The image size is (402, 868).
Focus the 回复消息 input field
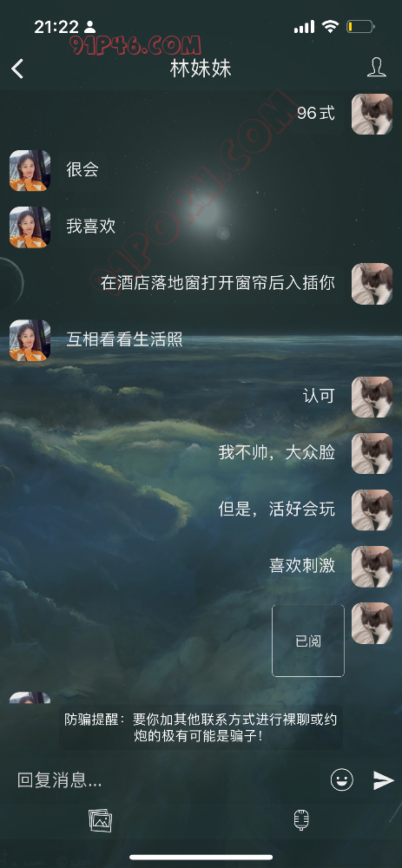coord(166,779)
